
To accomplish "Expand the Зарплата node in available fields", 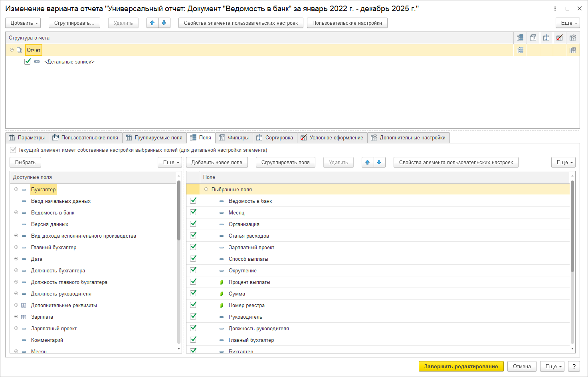I will click(16, 317).
